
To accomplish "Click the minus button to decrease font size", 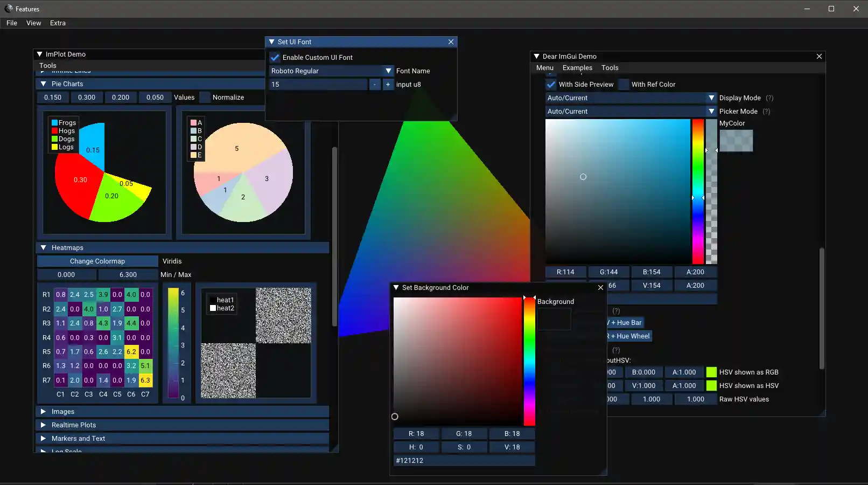I will click(x=375, y=85).
